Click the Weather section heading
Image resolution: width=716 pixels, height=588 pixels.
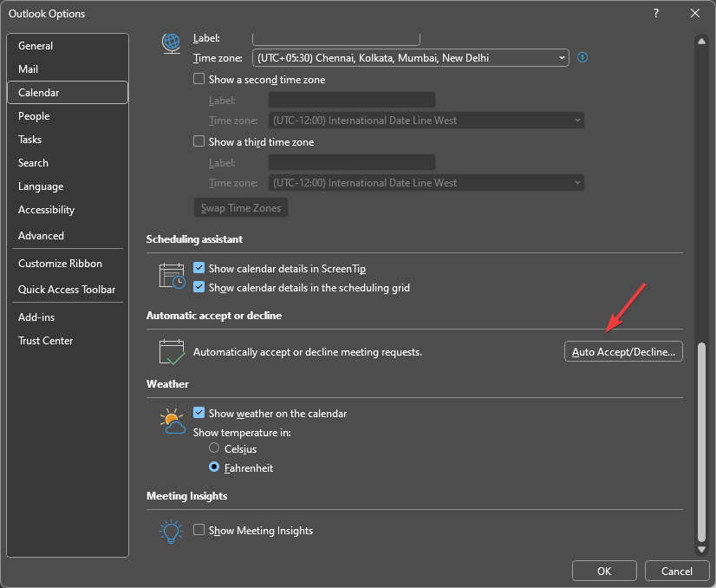pos(167,384)
